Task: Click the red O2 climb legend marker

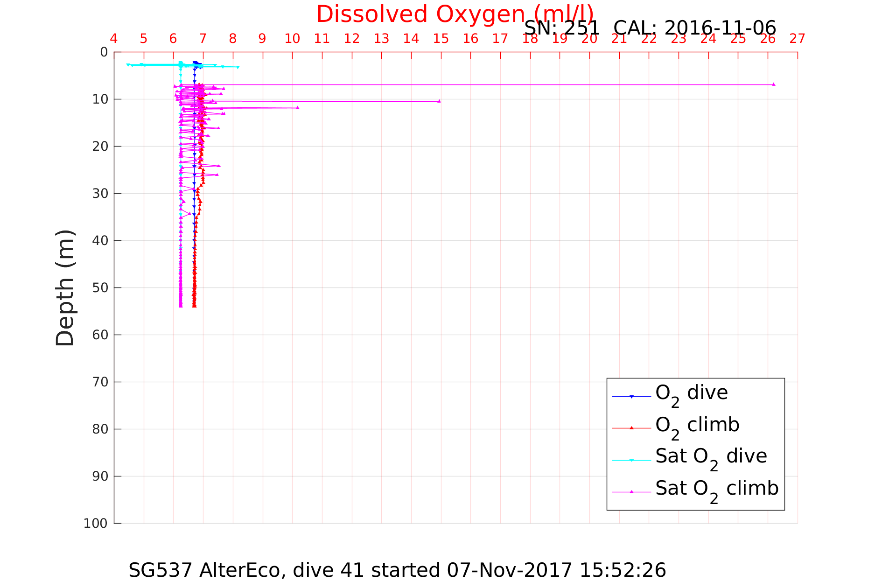Action: pos(631,428)
